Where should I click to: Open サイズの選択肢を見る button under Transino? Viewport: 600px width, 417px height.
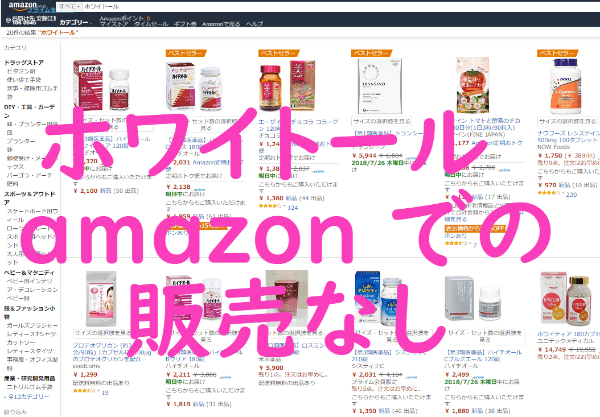point(382,121)
